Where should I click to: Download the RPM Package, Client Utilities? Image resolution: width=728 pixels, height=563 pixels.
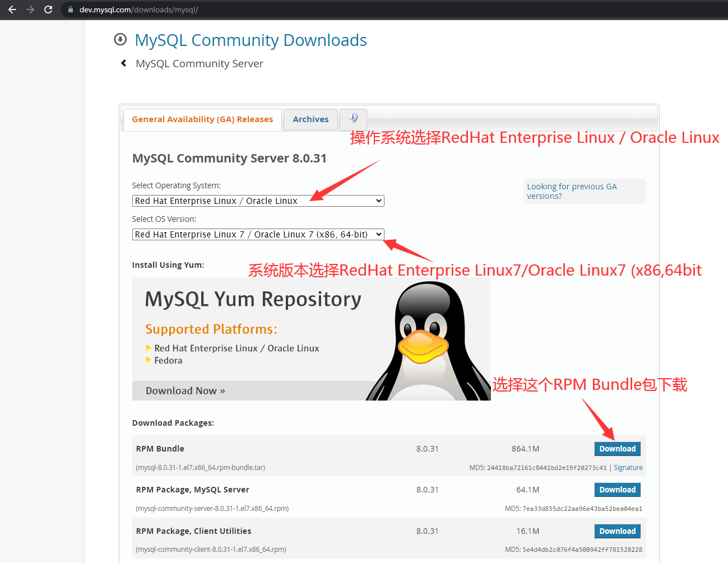[618, 531]
